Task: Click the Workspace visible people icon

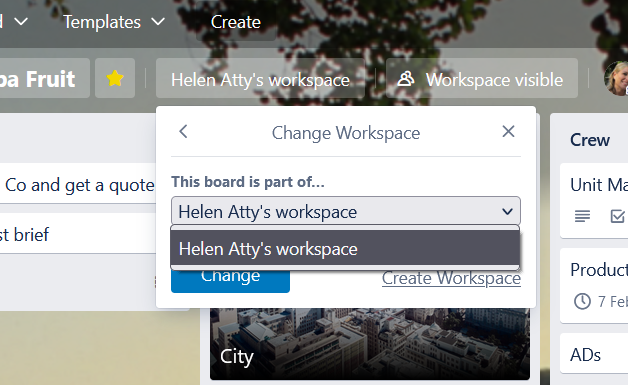Action: click(x=405, y=79)
